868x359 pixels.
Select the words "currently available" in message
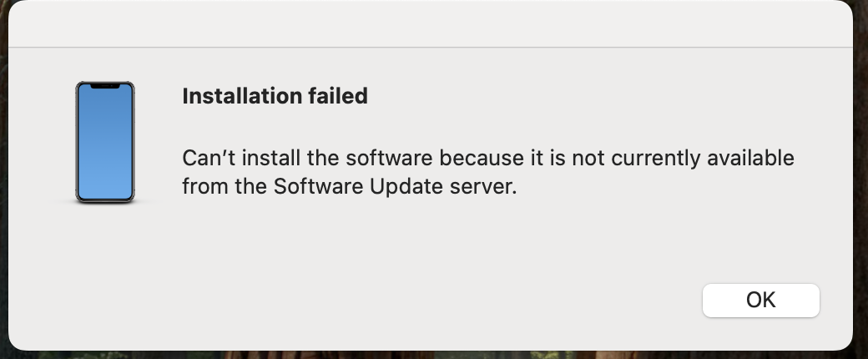pos(703,159)
